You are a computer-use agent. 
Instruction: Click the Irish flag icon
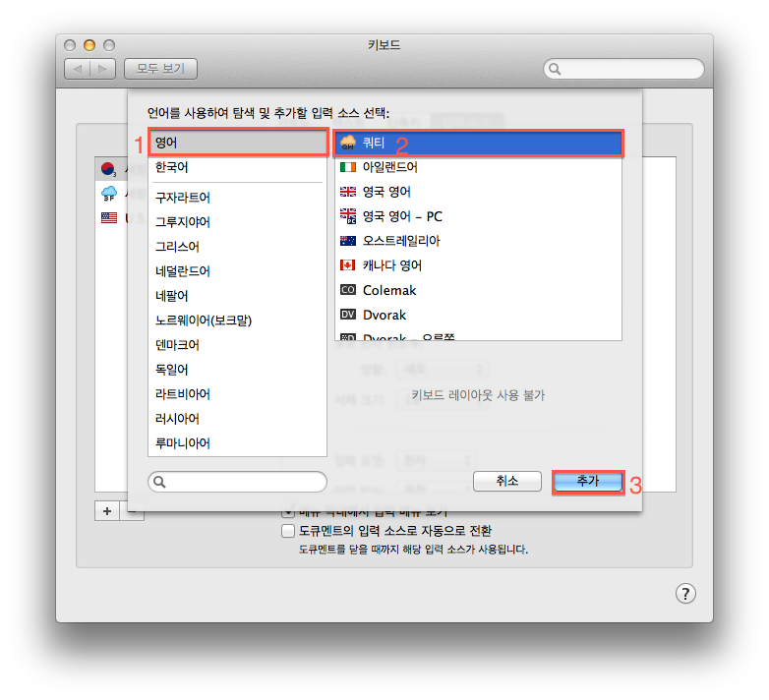pos(348,167)
